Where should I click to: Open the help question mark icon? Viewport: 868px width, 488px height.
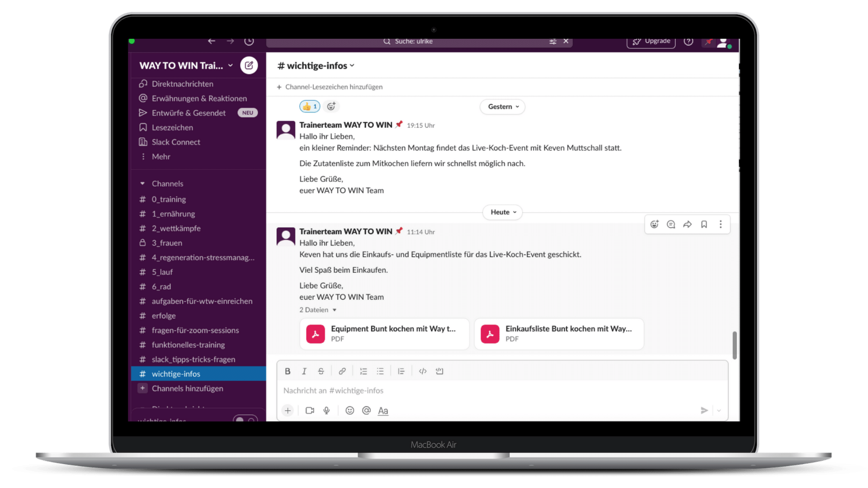pyautogui.click(x=688, y=41)
